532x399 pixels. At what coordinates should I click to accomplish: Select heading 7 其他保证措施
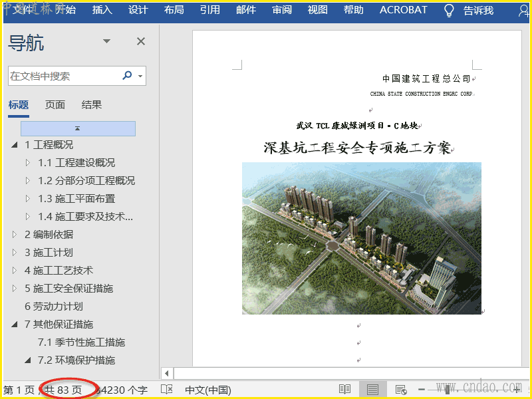[x=59, y=325]
